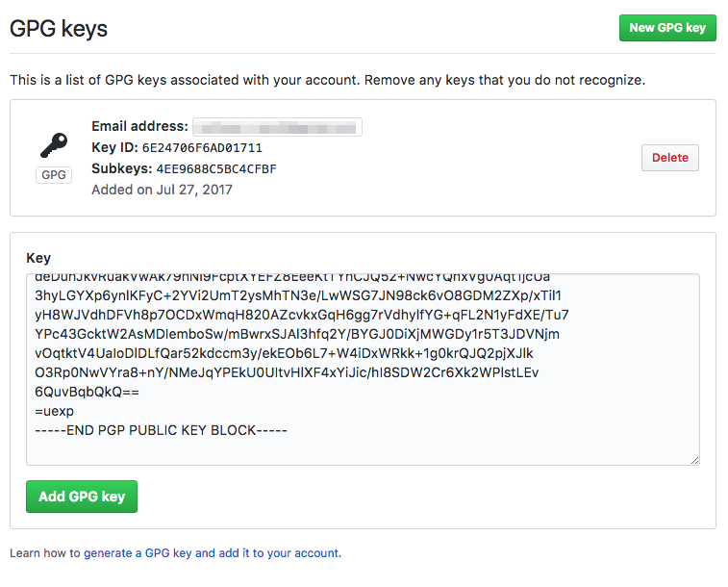Viewport: 728px width, 587px height.
Task: Click the key icon
Action: (53, 146)
